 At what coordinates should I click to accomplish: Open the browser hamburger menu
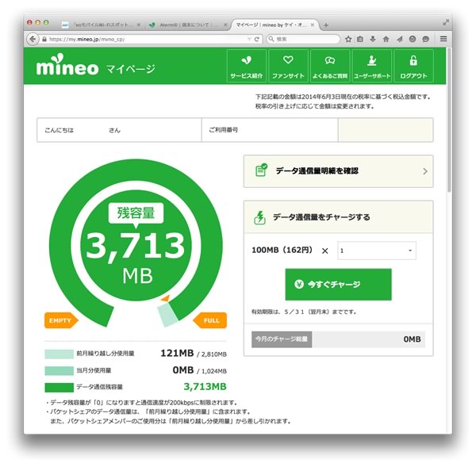pyautogui.click(x=443, y=39)
